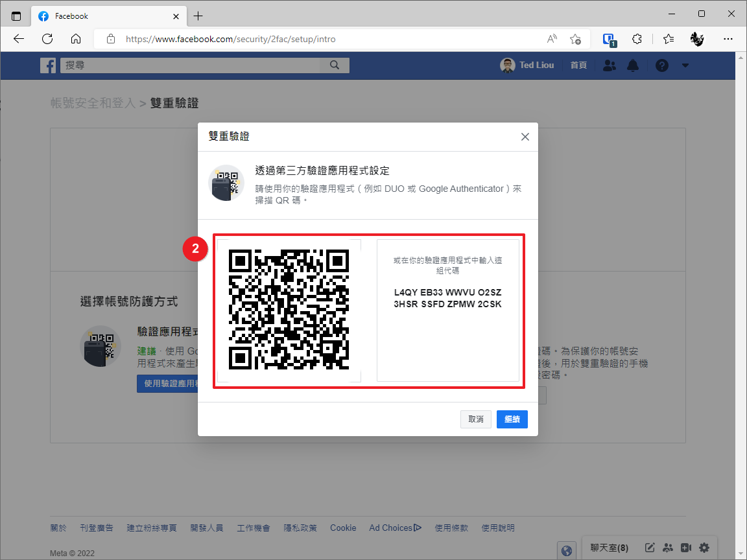The width and height of the screenshot is (747, 560).
Task: Open browser profile avatar icon
Action: click(697, 39)
